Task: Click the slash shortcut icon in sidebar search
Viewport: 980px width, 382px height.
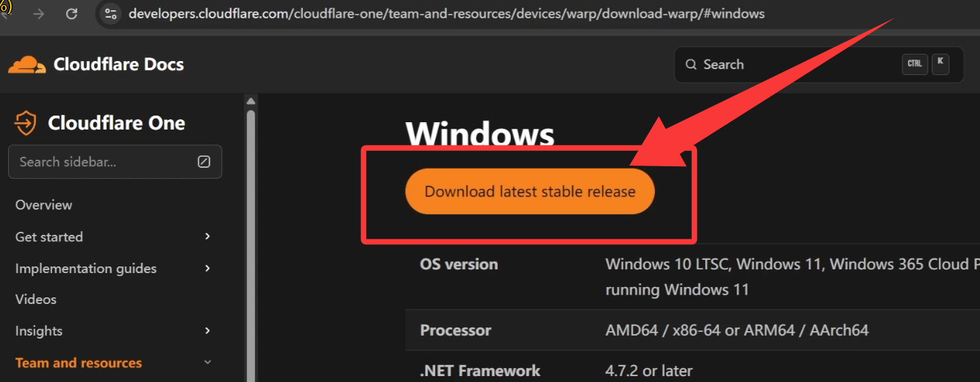Action: click(x=204, y=162)
